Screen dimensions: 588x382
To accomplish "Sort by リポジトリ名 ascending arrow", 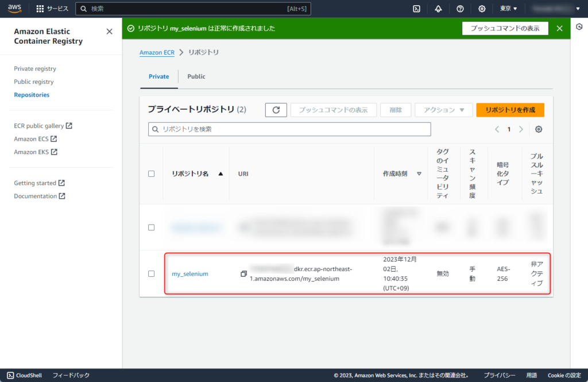I will click(x=220, y=173).
